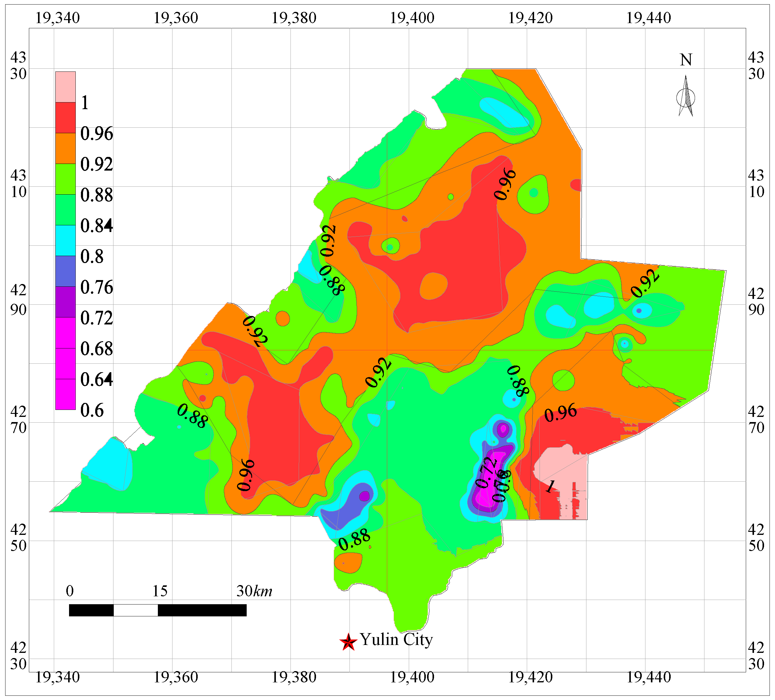The width and height of the screenshot is (775, 700).
Task: Click the scale bar 15 label
Action: pos(160,591)
